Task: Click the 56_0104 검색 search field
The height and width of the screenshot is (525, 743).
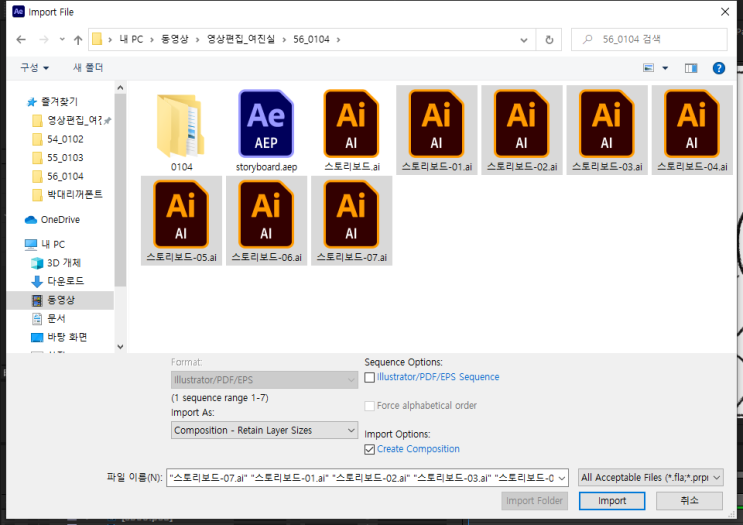Action: (649, 39)
